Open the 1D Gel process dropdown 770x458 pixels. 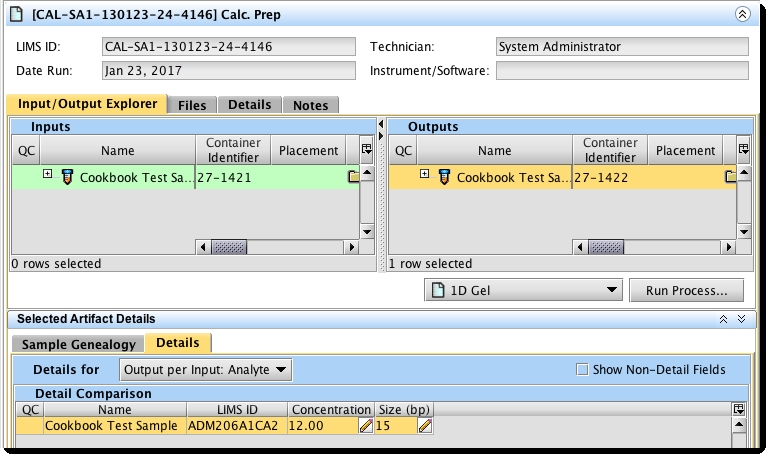(523, 291)
